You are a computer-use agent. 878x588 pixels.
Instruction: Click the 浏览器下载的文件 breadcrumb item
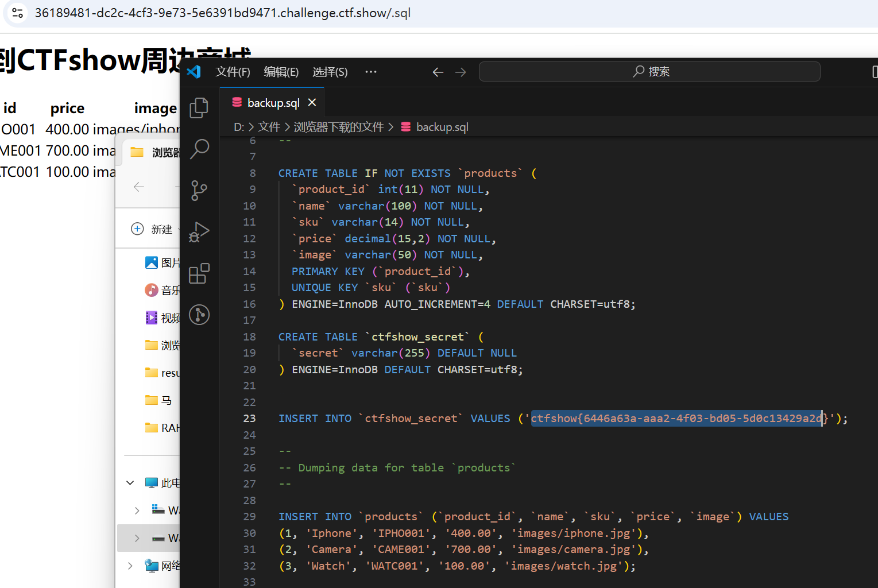pos(339,127)
